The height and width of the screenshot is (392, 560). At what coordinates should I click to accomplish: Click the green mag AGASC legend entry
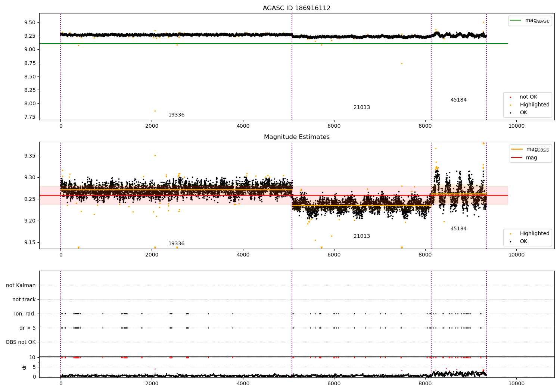tap(530, 21)
